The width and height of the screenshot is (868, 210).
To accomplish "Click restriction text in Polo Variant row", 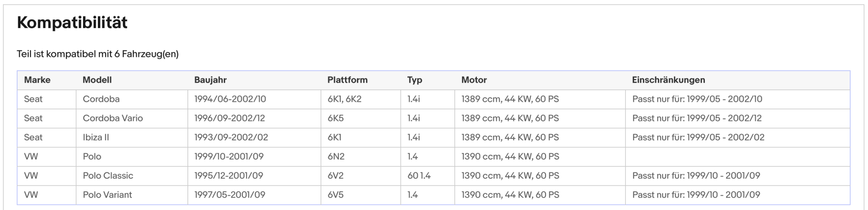I will coord(696,195).
